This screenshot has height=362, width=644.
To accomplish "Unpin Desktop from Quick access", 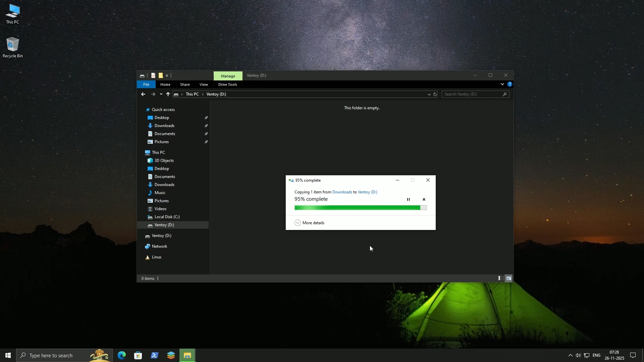I will tap(206, 118).
